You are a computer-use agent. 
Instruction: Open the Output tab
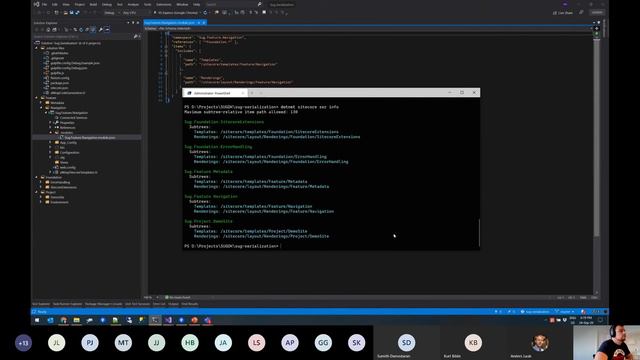click(x=173, y=304)
